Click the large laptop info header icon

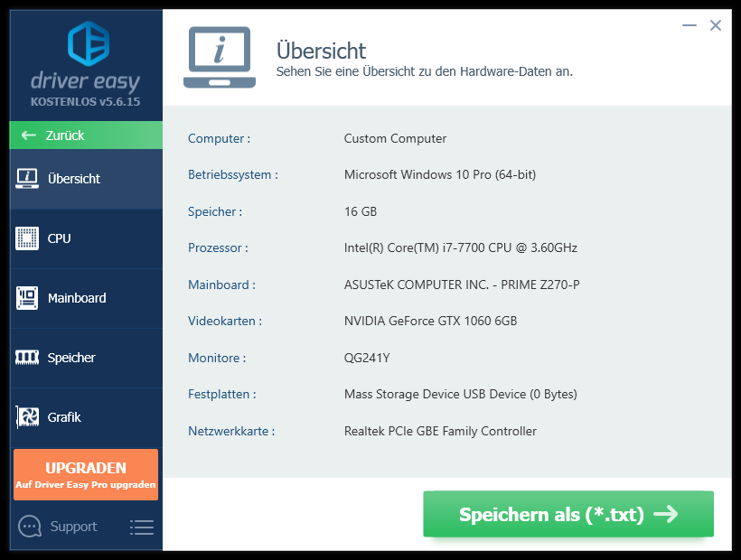[x=220, y=57]
